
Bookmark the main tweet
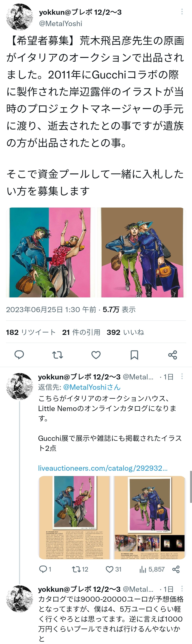(134, 355)
